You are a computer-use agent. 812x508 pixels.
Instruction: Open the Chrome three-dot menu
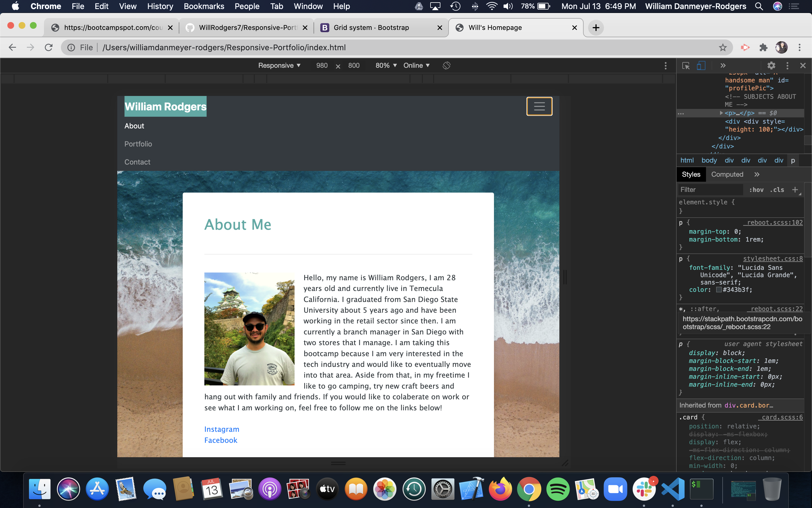click(800, 47)
